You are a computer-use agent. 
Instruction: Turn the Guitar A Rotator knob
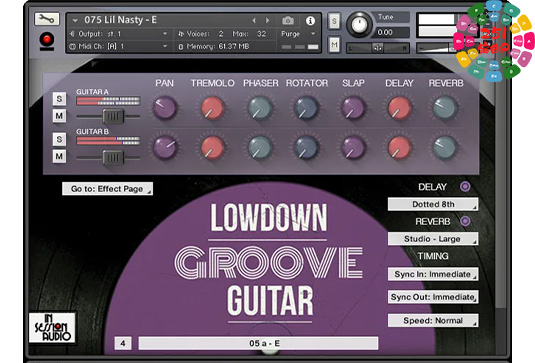[x=306, y=108]
